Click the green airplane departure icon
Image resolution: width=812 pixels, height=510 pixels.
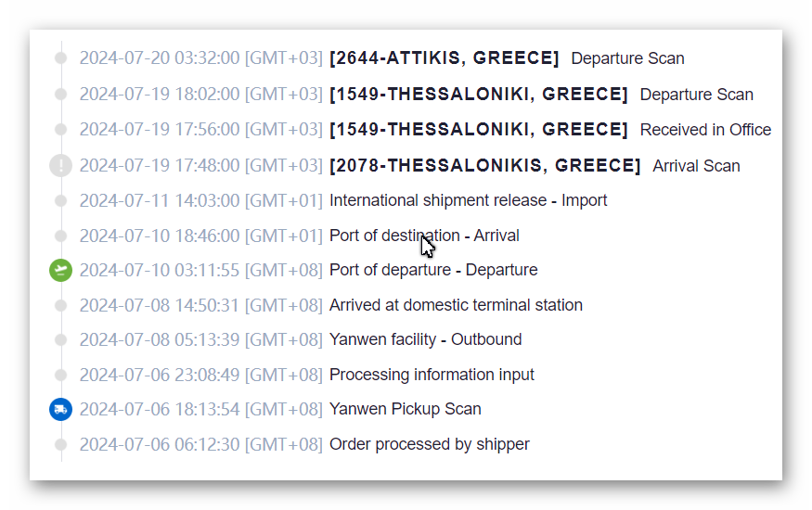coord(60,271)
